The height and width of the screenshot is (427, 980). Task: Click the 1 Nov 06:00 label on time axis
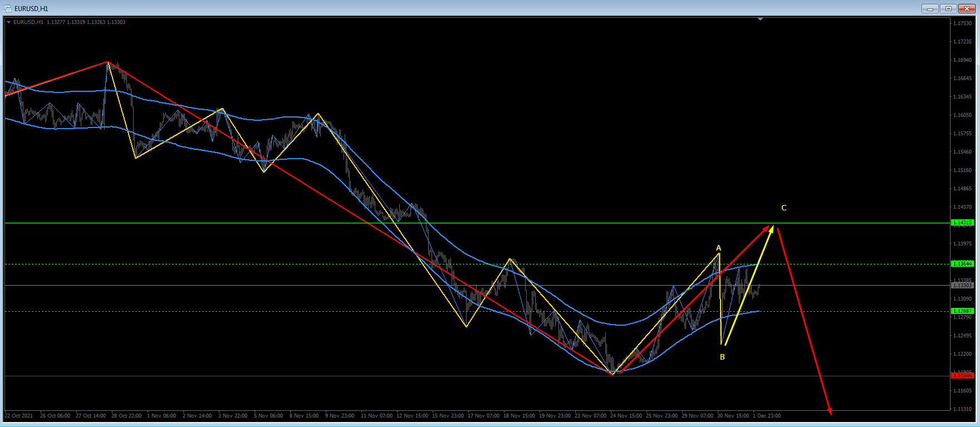coord(161,416)
